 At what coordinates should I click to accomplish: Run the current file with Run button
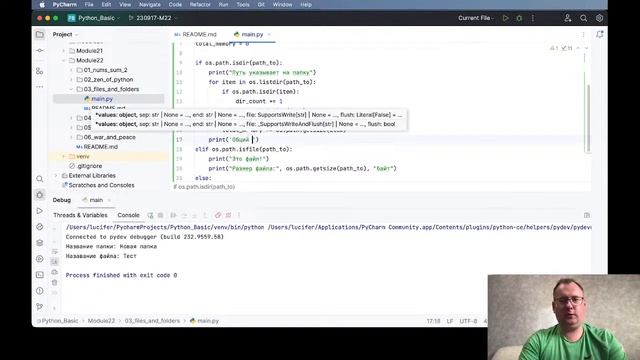click(506, 18)
